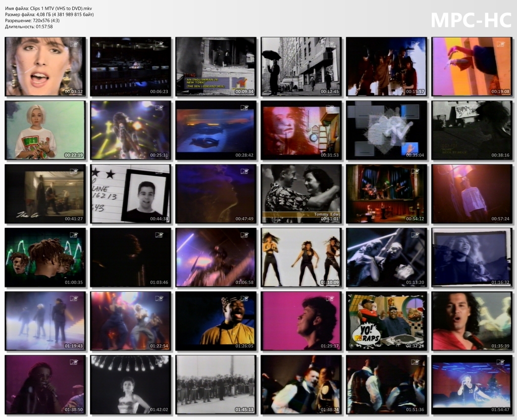Select the frame stamped 00:09:34
517x420 pixels.
point(216,67)
